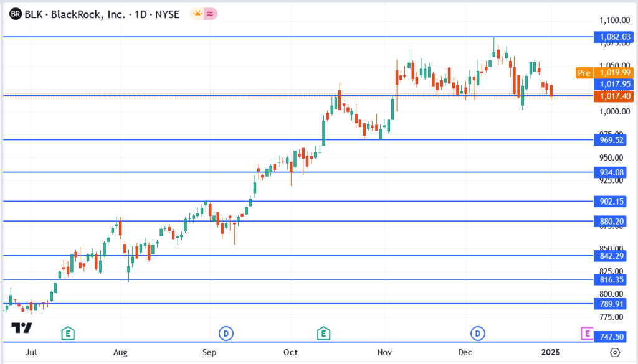Select the 747.50 price level label

pyautogui.click(x=612, y=336)
